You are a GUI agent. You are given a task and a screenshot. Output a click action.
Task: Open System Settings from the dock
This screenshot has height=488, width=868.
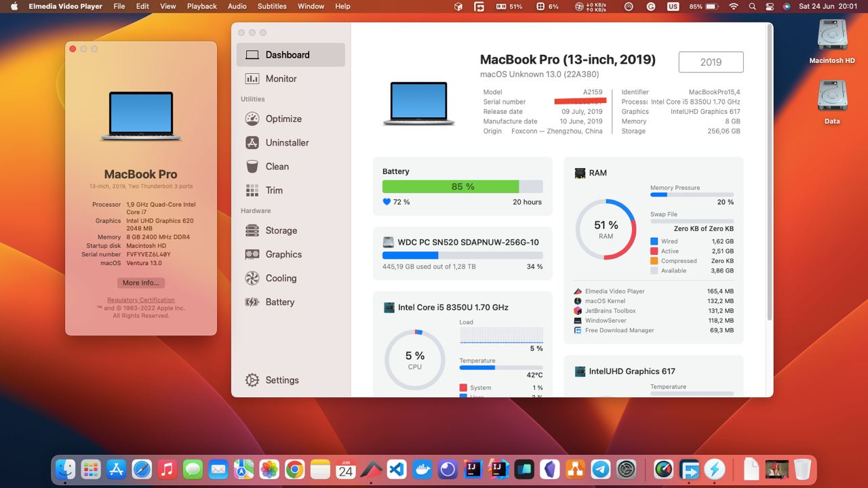(627, 469)
